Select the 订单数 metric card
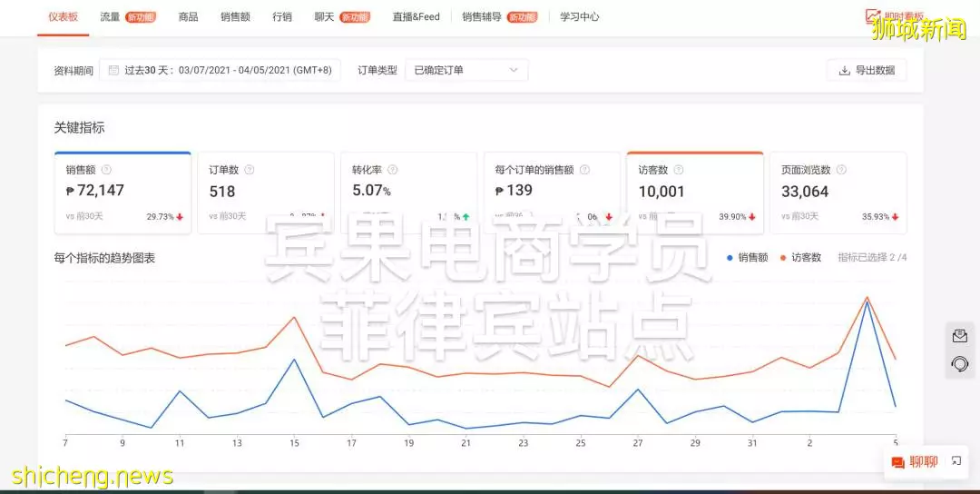Image resolution: width=980 pixels, height=494 pixels. click(x=266, y=193)
